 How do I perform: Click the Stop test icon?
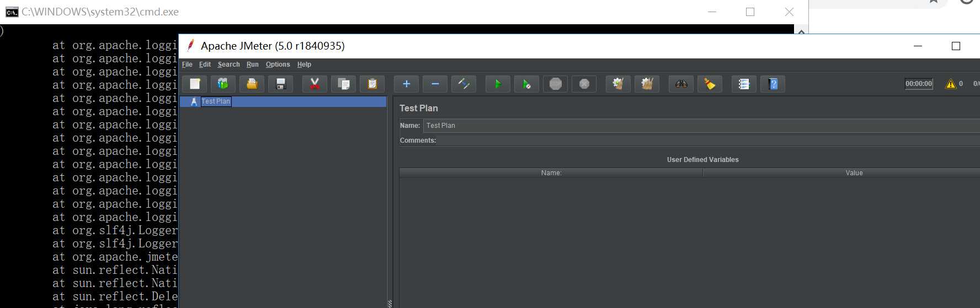point(556,84)
